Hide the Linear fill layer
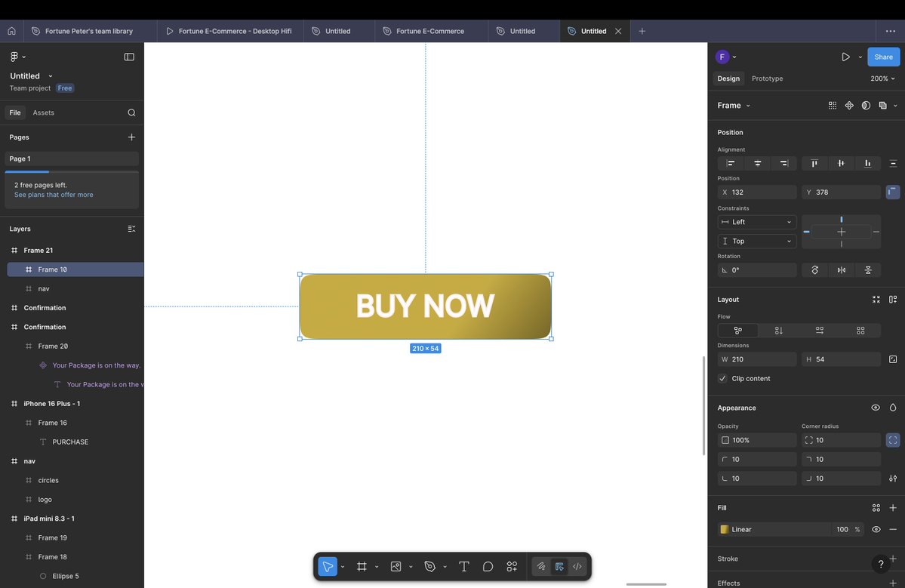905x588 pixels. point(876,529)
